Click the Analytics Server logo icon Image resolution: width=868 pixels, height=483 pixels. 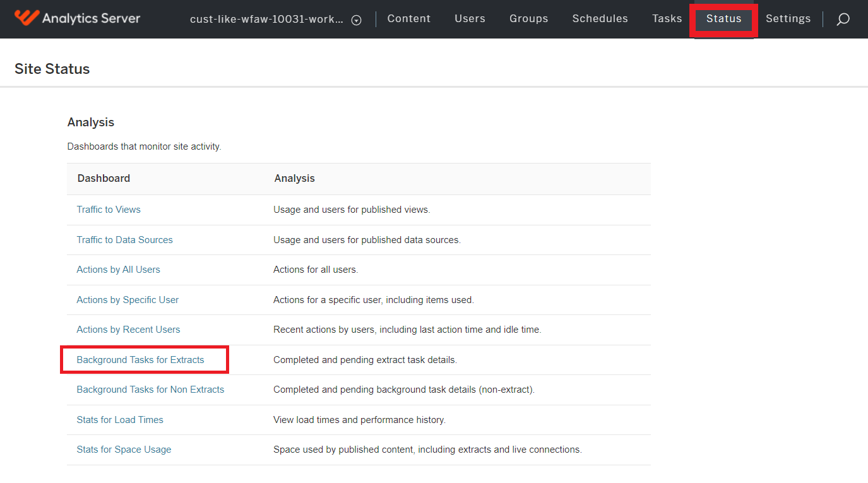point(27,18)
